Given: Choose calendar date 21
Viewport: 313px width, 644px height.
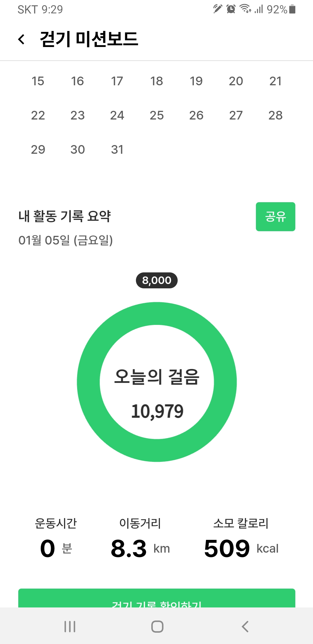Looking at the screenshot, I should click(x=275, y=81).
